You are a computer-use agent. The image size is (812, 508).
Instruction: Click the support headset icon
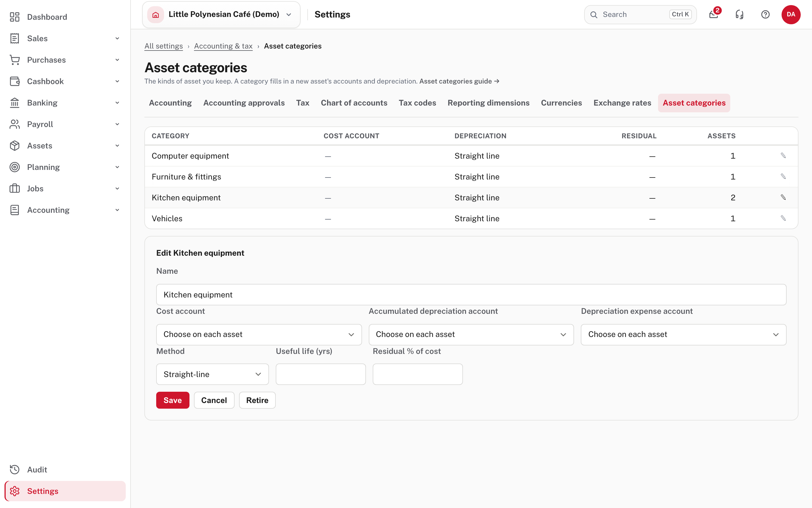740,14
